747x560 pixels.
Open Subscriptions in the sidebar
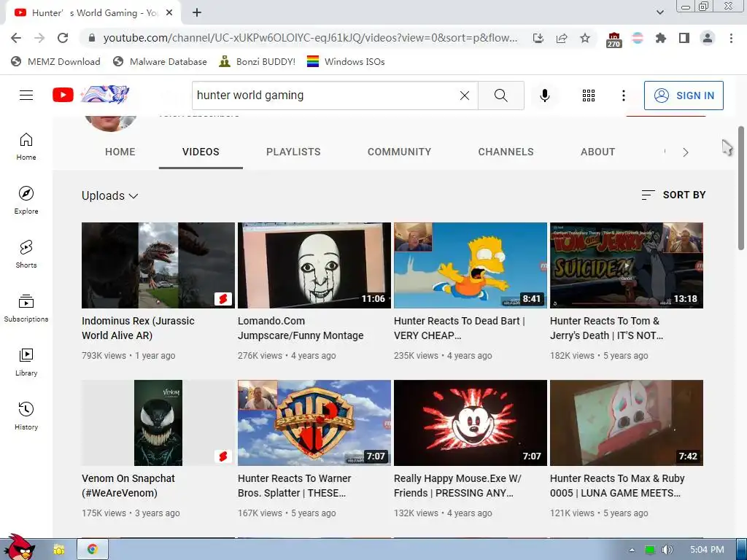(x=26, y=308)
